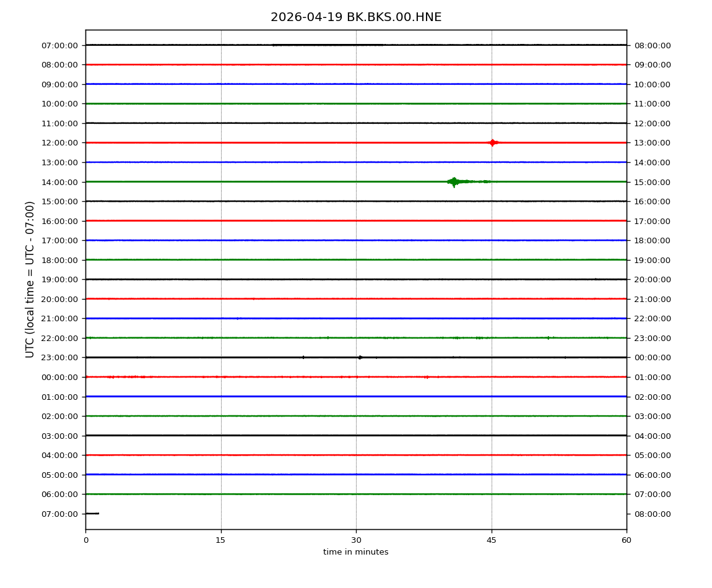The width and height of the screenshot is (712, 588).
Task: Click the 30 tick label on the x-axis
Action: (x=356, y=540)
